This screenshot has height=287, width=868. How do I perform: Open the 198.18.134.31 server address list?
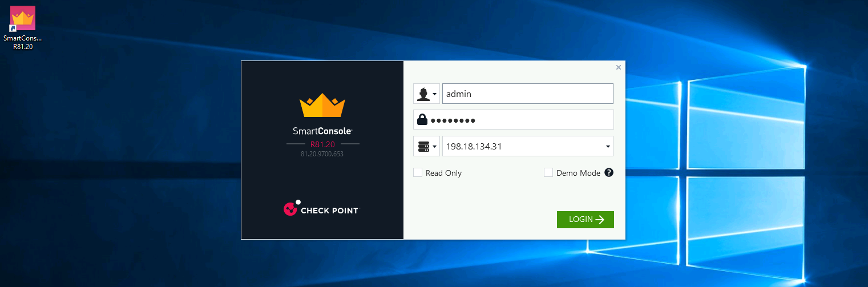pos(607,147)
